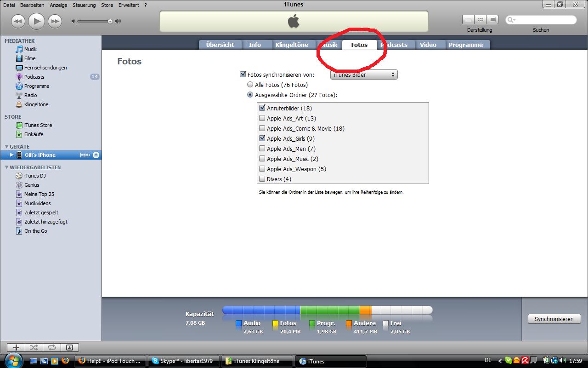Check the Apple Ads_Weapon folder
This screenshot has height=368, width=588.
coord(262,169)
